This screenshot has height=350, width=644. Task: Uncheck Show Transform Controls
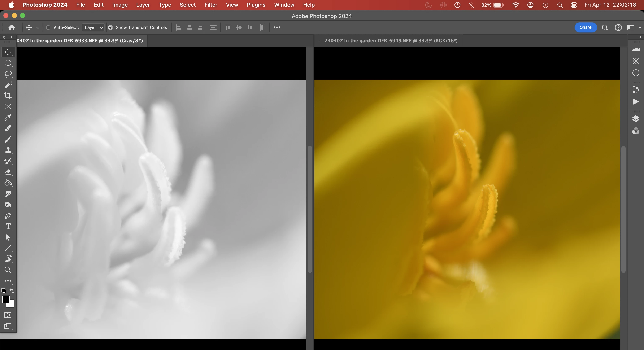110,27
